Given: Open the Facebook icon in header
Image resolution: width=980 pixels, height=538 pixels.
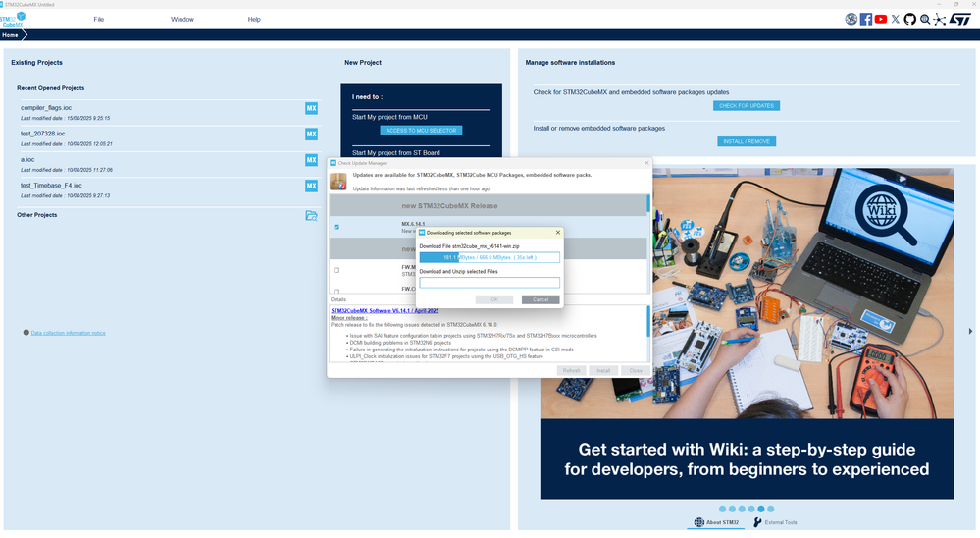Looking at the screenshot, I should [x=865, y=20].
